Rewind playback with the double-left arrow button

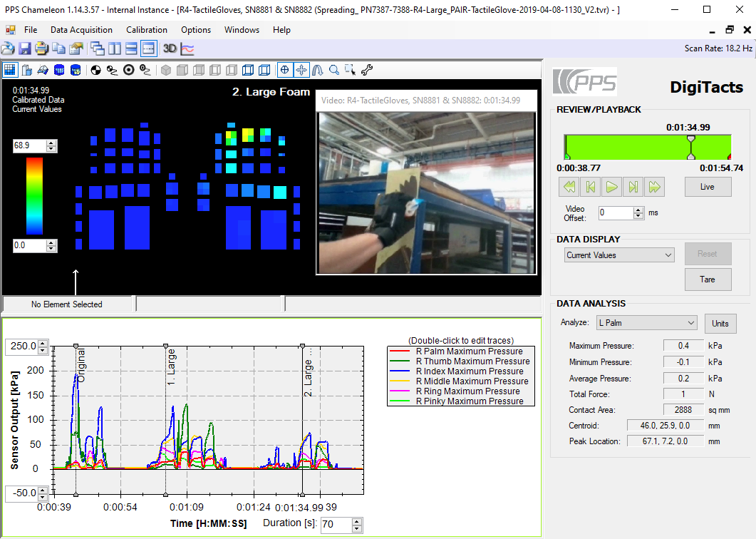[x=569, y=187]
